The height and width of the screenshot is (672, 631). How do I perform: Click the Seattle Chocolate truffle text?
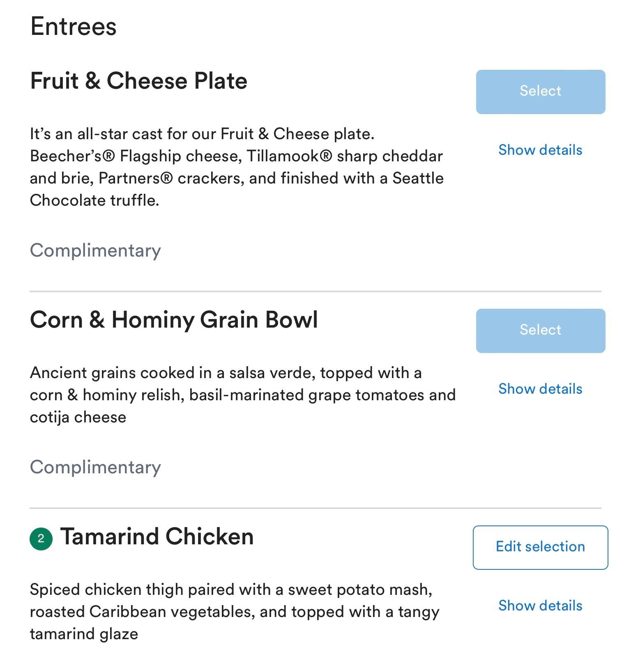(x=94, y=201)
